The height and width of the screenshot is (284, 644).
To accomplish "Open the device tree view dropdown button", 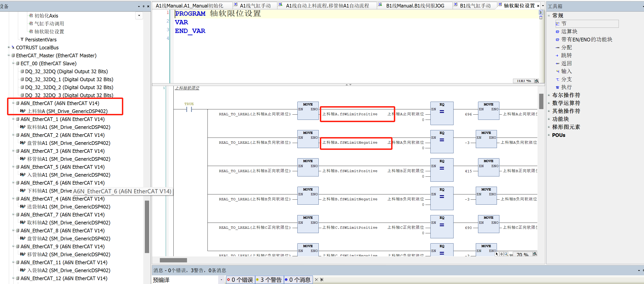I will [139, 16].
